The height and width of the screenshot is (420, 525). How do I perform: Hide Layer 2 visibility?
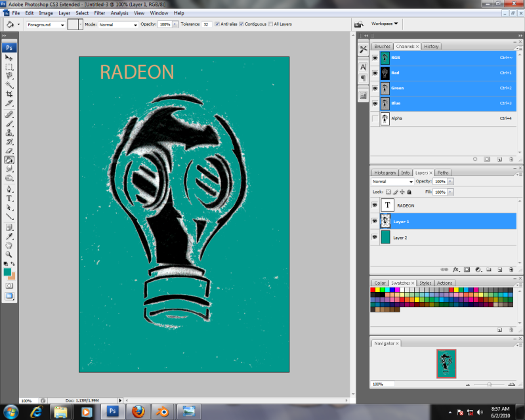[375, 237]
